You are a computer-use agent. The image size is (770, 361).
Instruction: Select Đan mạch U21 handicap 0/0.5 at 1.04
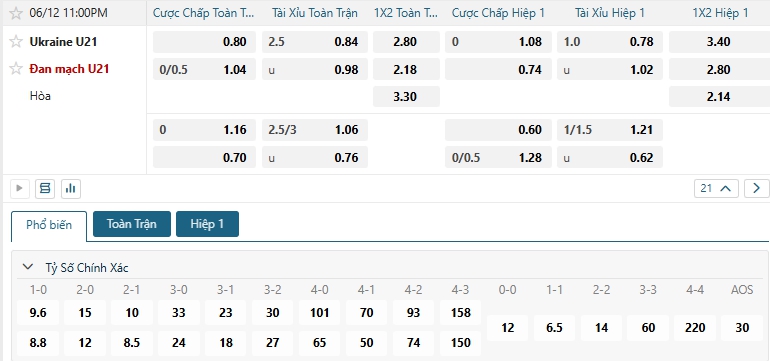tap(204, 69)
